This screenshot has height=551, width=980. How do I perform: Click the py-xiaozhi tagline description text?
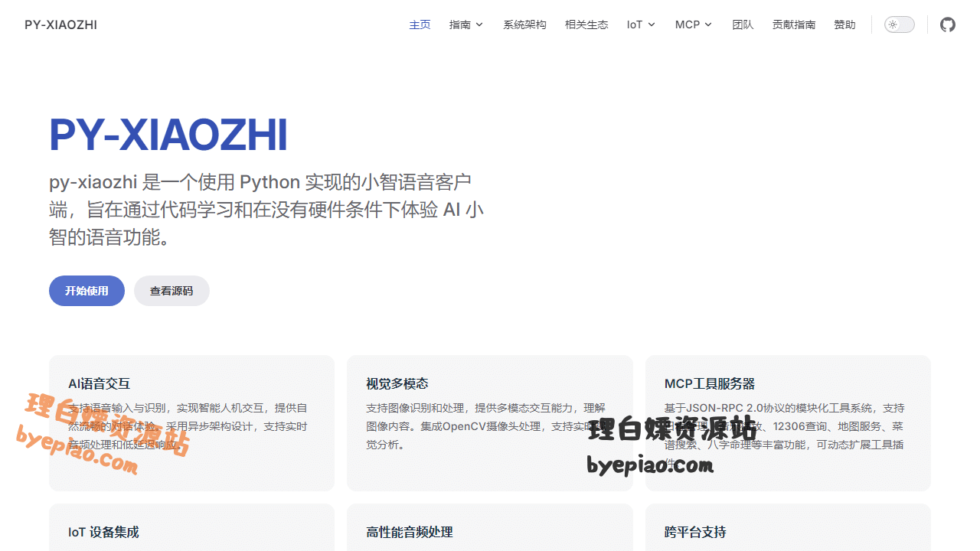tap(266, 210)
